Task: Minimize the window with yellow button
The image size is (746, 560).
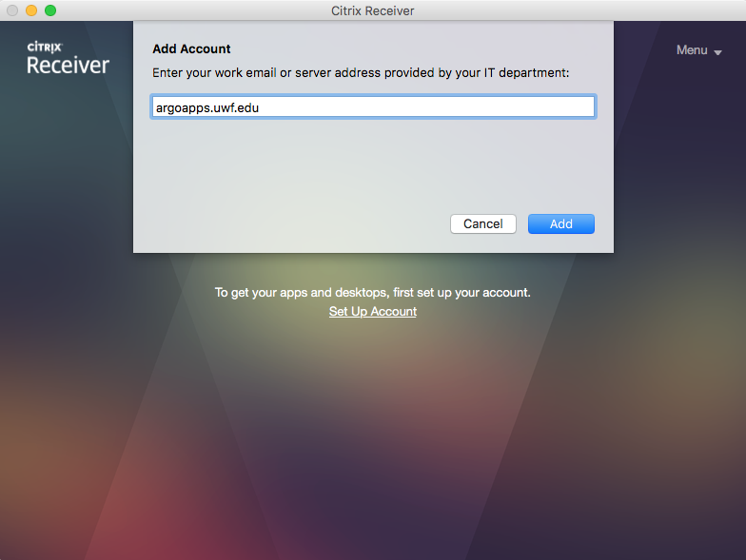Action: tap(31, 10)
